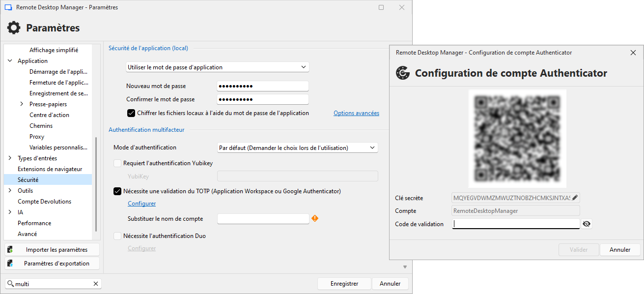Expand the Outils tree node
The width and height of the screenshot is (644, 294).
click(10, 191)
